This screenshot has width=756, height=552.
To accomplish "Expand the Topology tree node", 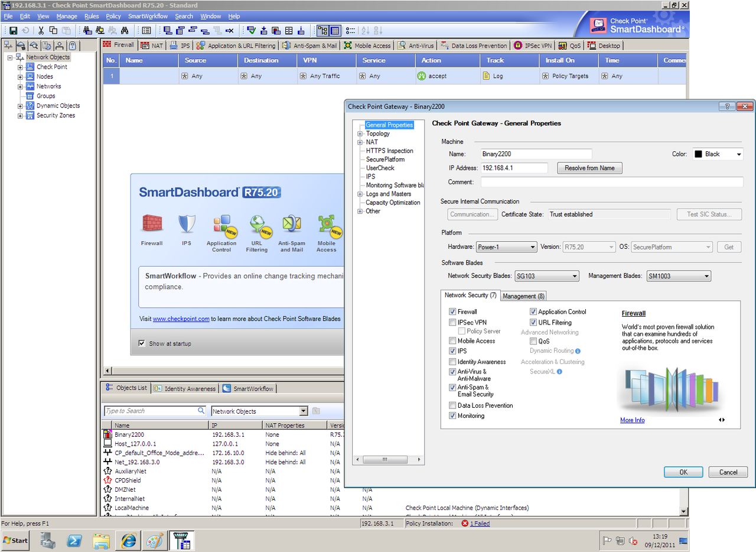I will (x=360, y=134).
